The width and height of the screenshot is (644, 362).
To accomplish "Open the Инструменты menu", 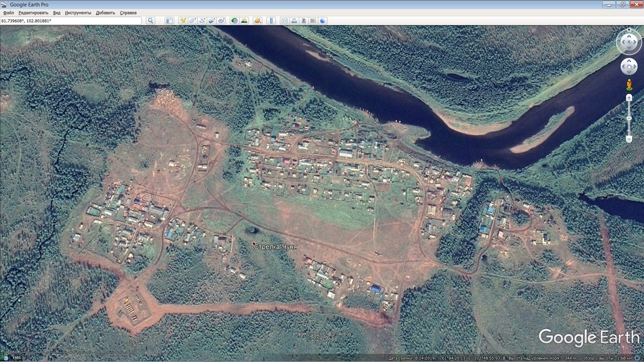I will 78,12.
